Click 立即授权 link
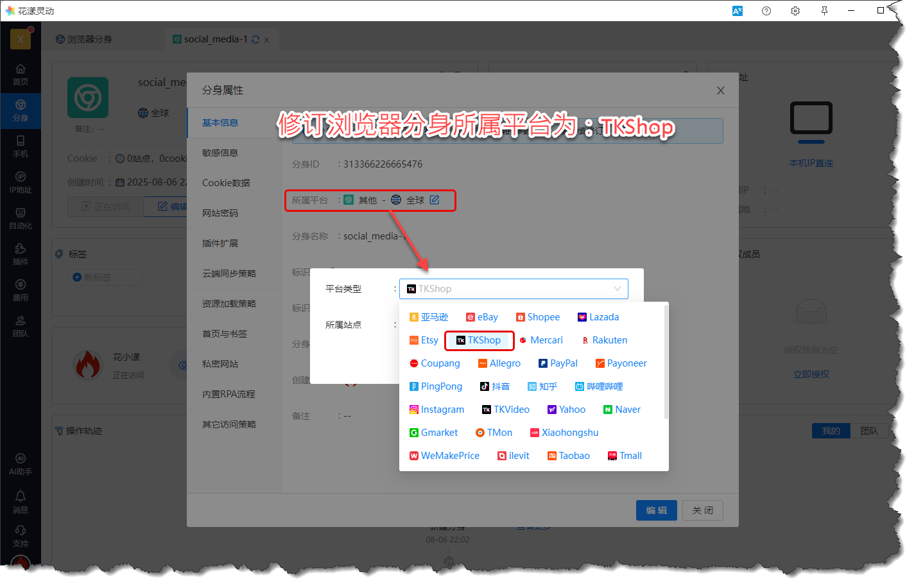 pyautogui.click(x=811, y=374)
